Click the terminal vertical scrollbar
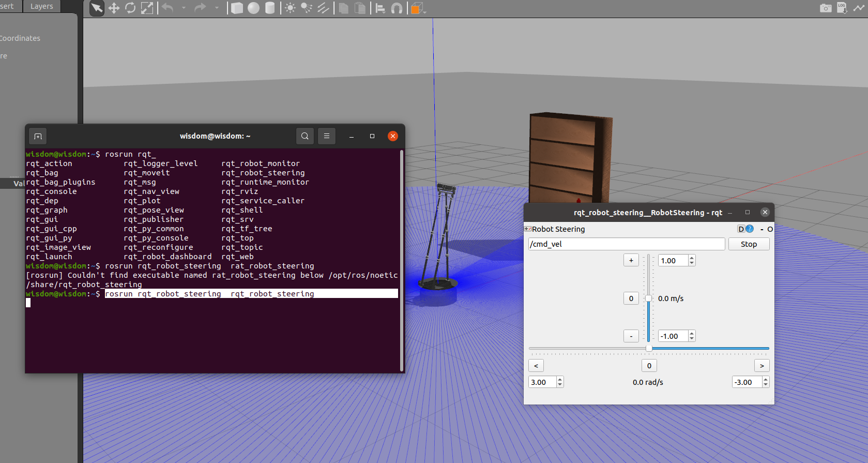This screenshot has height=463, width=868. pos(402,261)
